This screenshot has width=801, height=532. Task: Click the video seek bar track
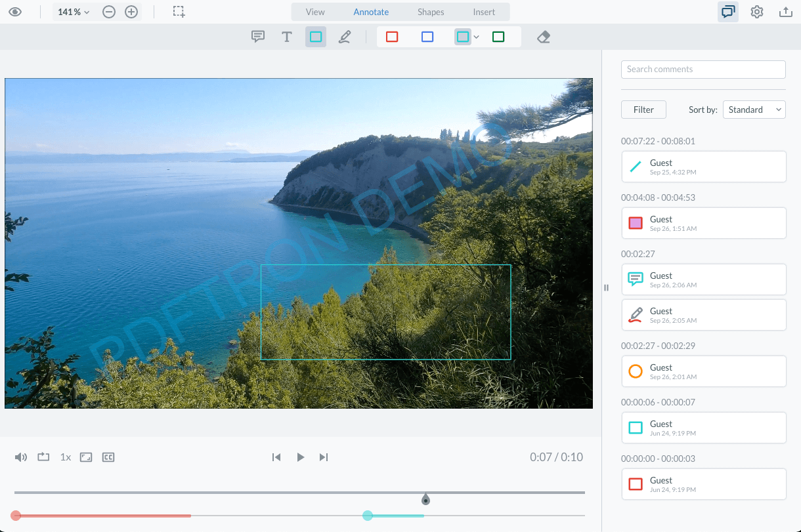pyautogui.click(x=299, y=492)
